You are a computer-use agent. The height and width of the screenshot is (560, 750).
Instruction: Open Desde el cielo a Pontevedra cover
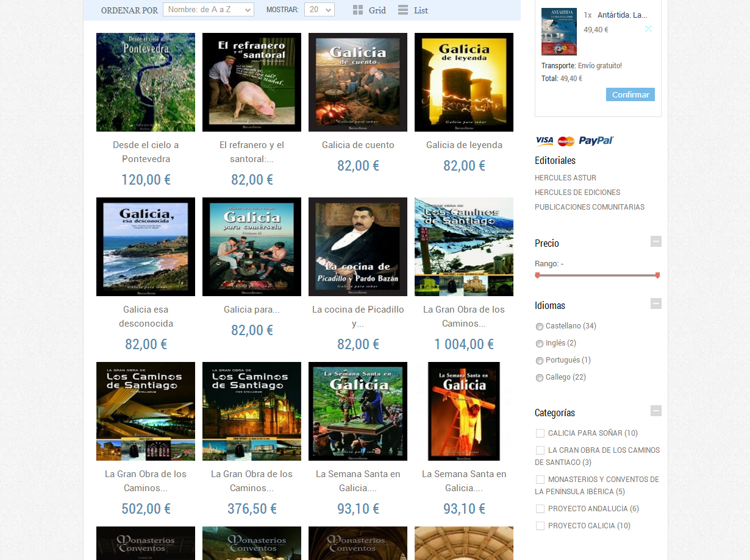pyautogui.click(x=146, y=82)
